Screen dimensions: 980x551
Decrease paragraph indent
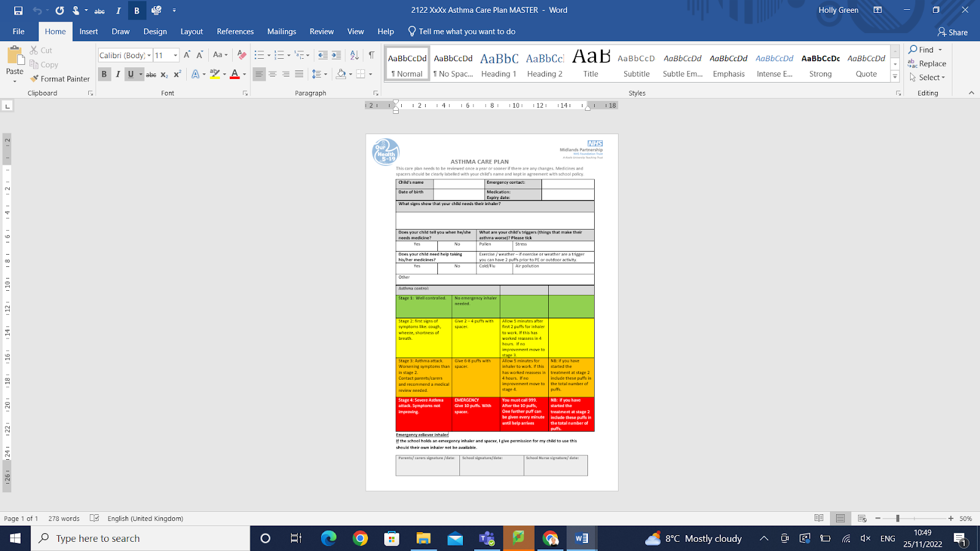click(x=323, y=55)
